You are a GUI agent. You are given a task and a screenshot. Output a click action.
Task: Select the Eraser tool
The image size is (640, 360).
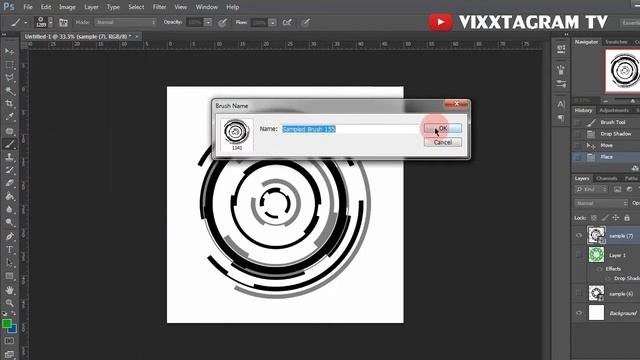pyautogui.click(x=9, y=183)
